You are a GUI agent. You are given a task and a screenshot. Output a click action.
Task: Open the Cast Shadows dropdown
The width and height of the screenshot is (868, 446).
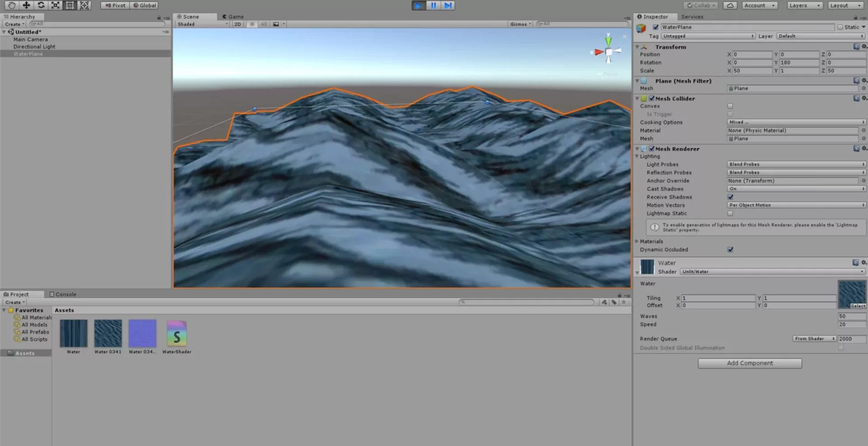pos(796,189)
